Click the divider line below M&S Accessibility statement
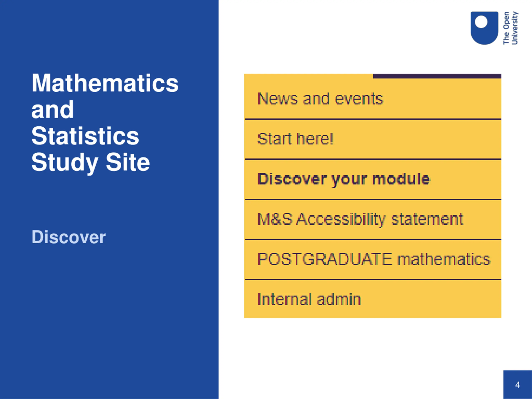532x399 pixels. [373, 240]
